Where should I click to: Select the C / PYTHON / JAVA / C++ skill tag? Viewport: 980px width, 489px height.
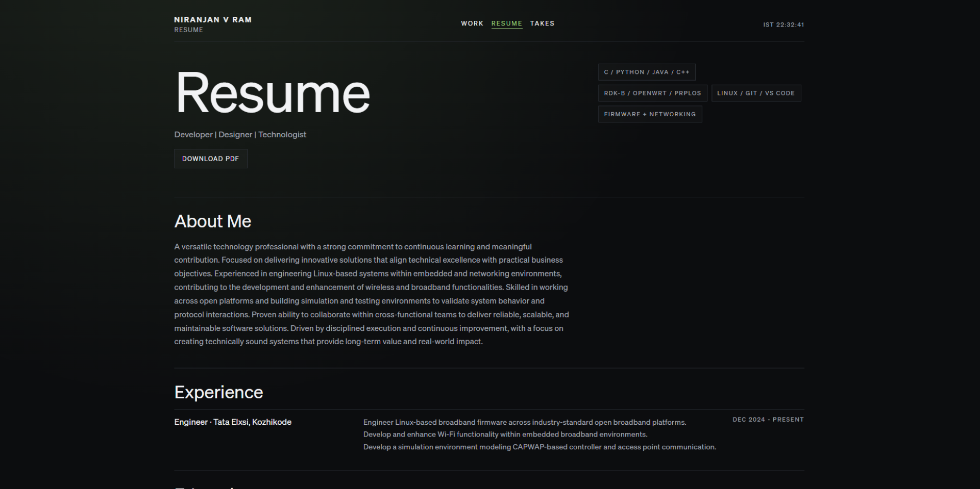tap(647, 72)
